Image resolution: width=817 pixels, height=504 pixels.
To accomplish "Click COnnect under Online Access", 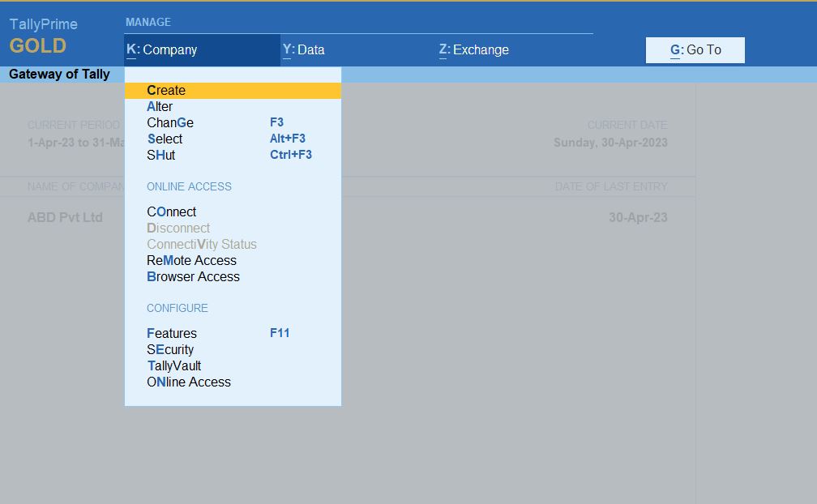I will coord(171,212).
